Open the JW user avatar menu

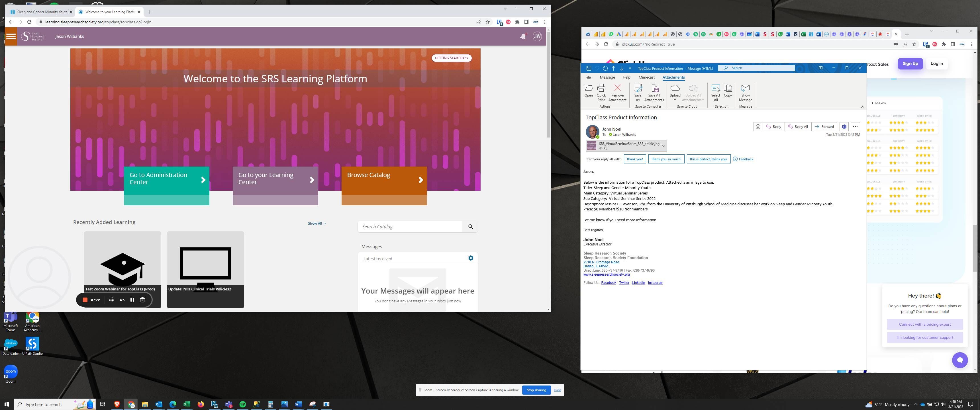[x=537, y=36]
